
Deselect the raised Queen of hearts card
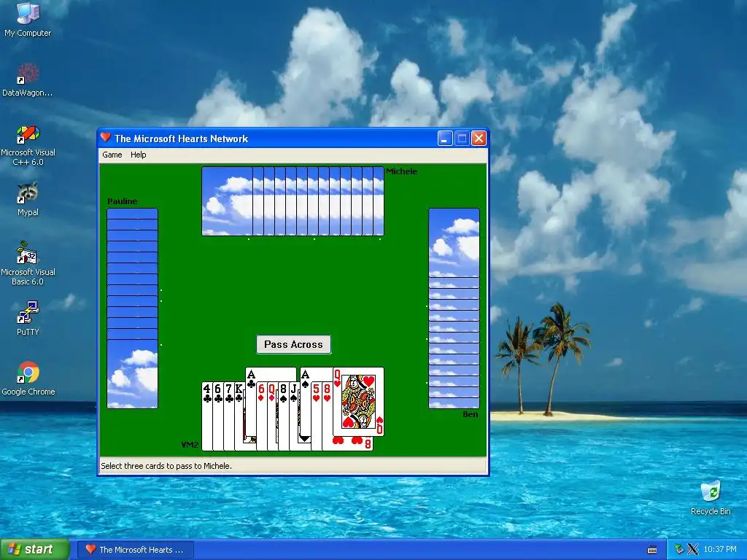click(358, 402)
